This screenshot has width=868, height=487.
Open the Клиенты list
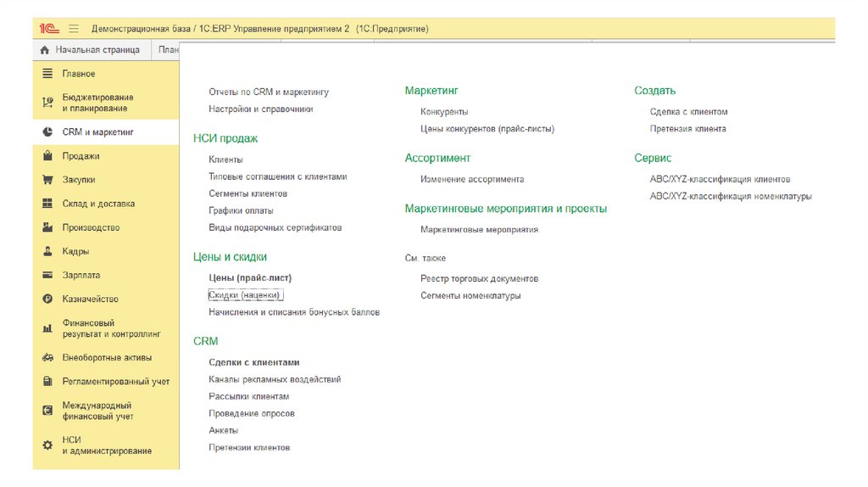click(225, 160)
